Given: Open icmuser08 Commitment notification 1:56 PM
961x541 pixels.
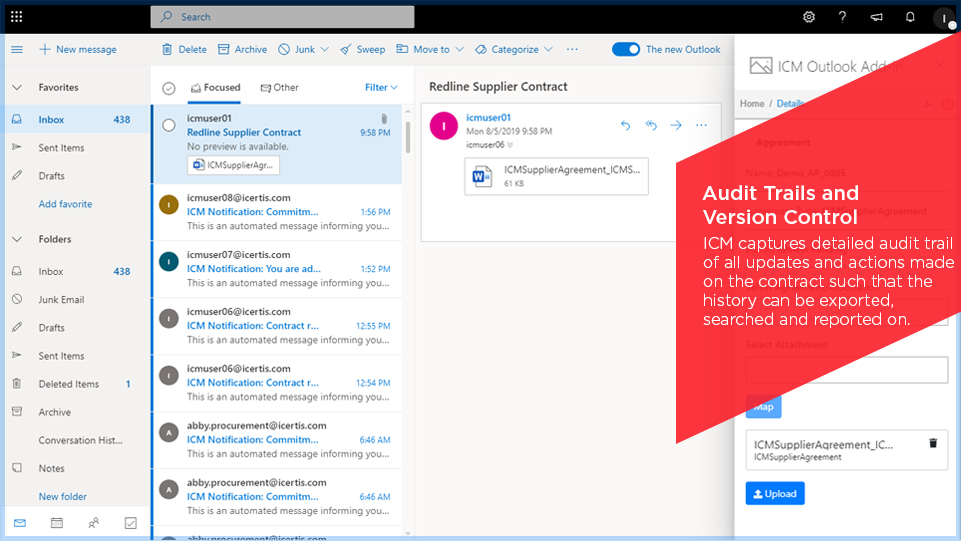Looking at the screenshot, I should pyautogui.click(x=277, y=212).
